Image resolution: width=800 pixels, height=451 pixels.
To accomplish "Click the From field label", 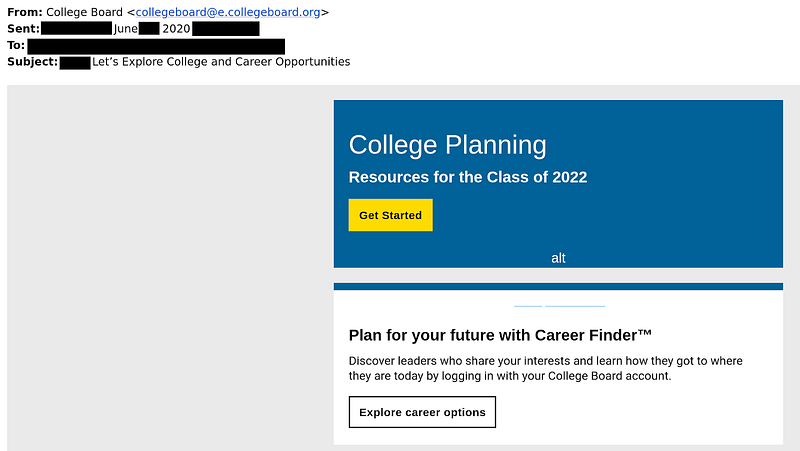I will tap(24, 12).
